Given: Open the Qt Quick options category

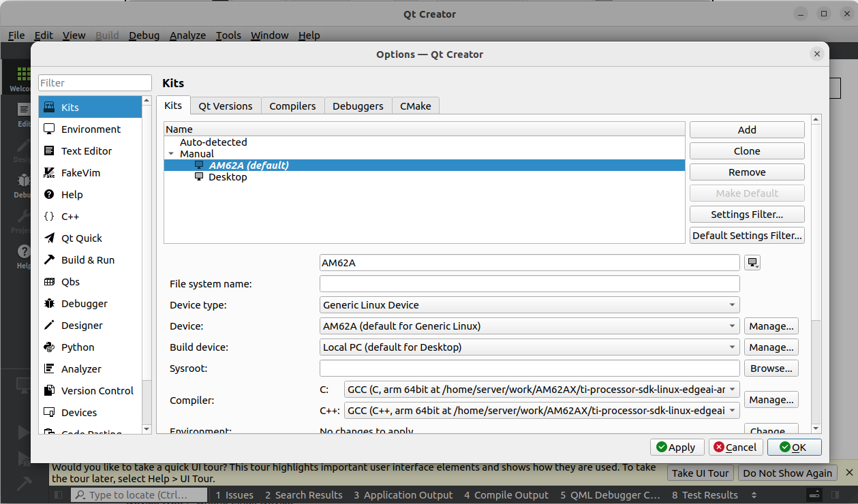Looking at the screenshot, I should pyautogui.click(x=90, y=238).
